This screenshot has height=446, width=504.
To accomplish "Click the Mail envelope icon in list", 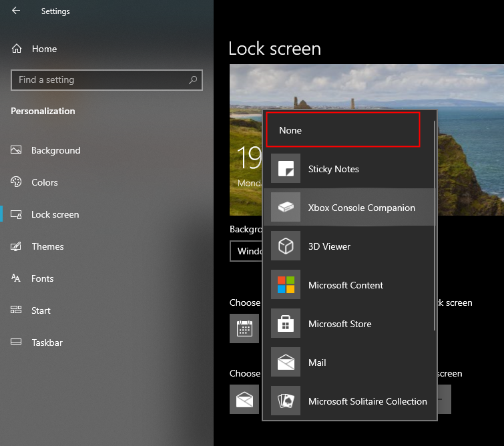I will click(x=286, y=362).
